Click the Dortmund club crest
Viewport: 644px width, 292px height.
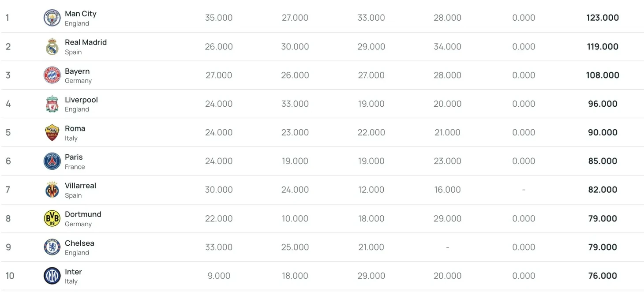(x=52, y=218)
